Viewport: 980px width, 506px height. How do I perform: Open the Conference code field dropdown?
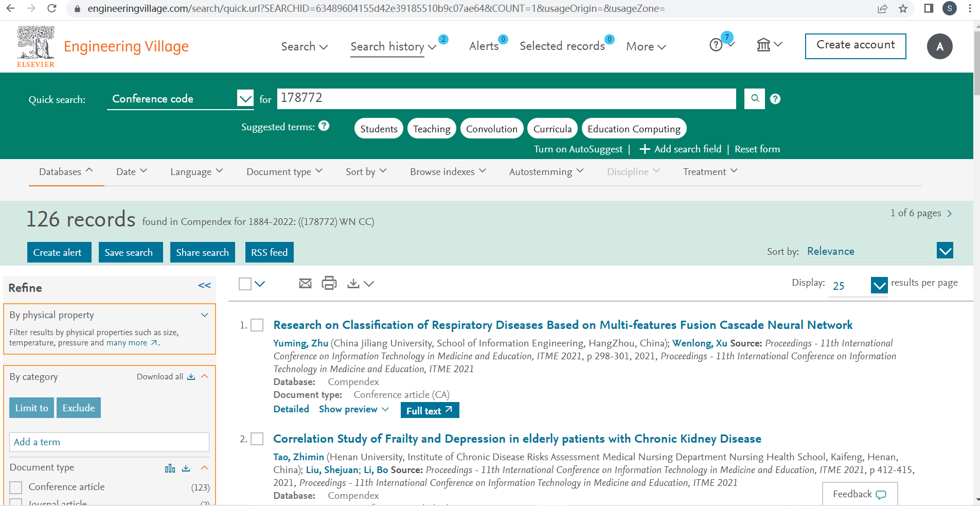click(x=245, y=98)
